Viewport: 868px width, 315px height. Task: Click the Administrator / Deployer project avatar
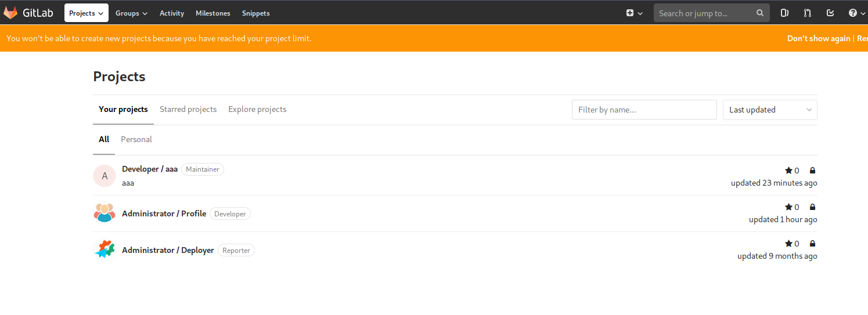[x=105, y=250]
